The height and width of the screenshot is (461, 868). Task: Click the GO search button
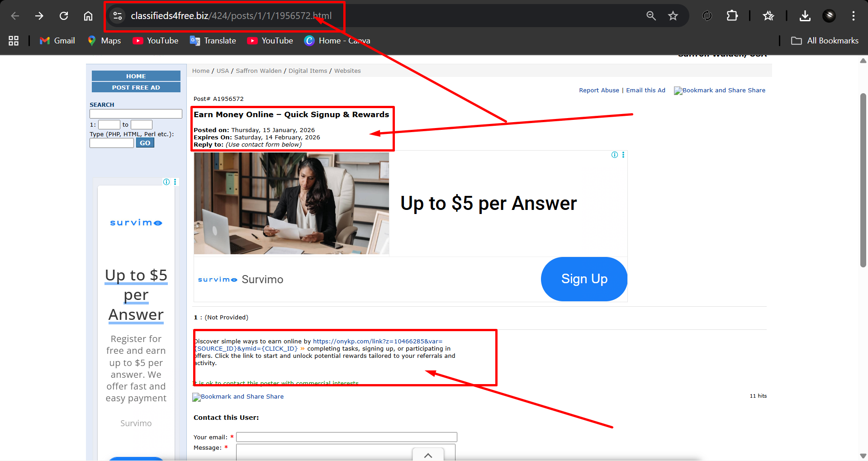coord(145,143)
